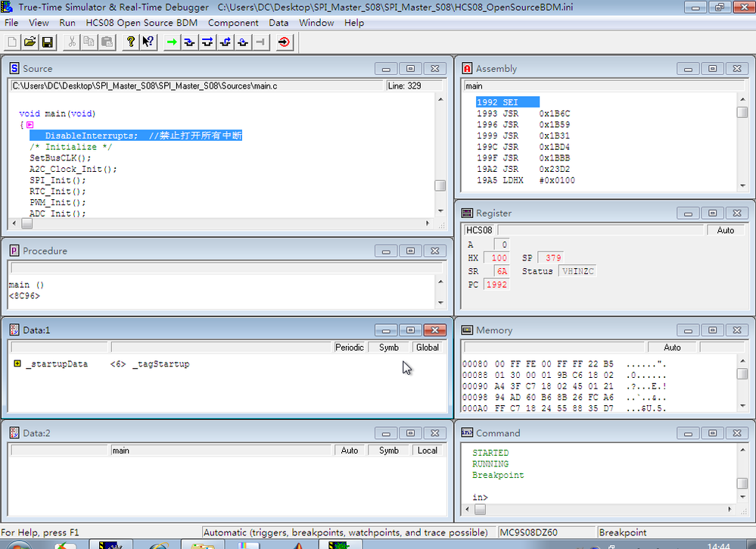The image size is (756, 549).
Task: Click Assembly window scrollbar thumb
Action: 742,112
